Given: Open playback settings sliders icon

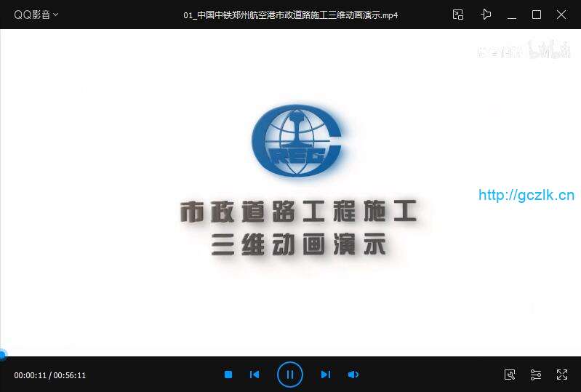Looking at the screenshot, I should click(x=536, y=375).
